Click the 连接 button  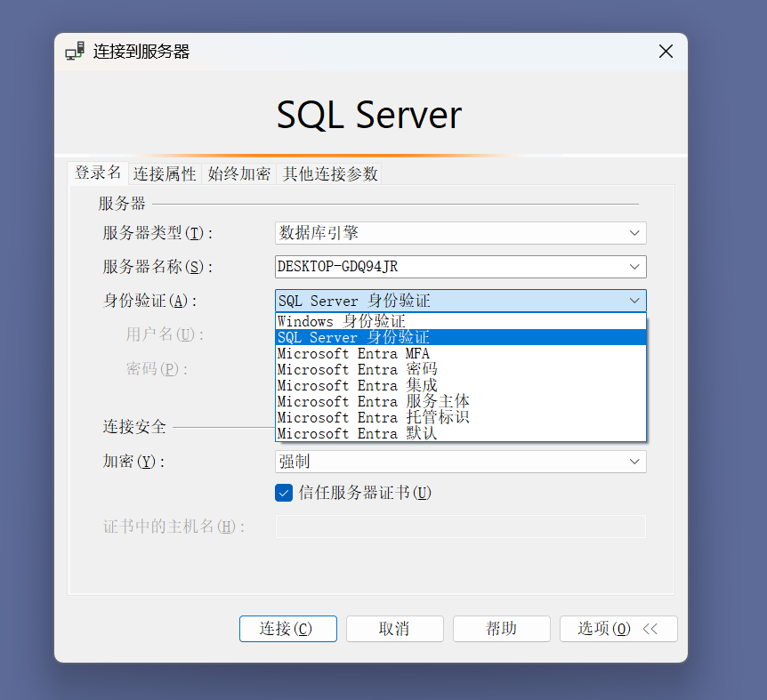288,629
